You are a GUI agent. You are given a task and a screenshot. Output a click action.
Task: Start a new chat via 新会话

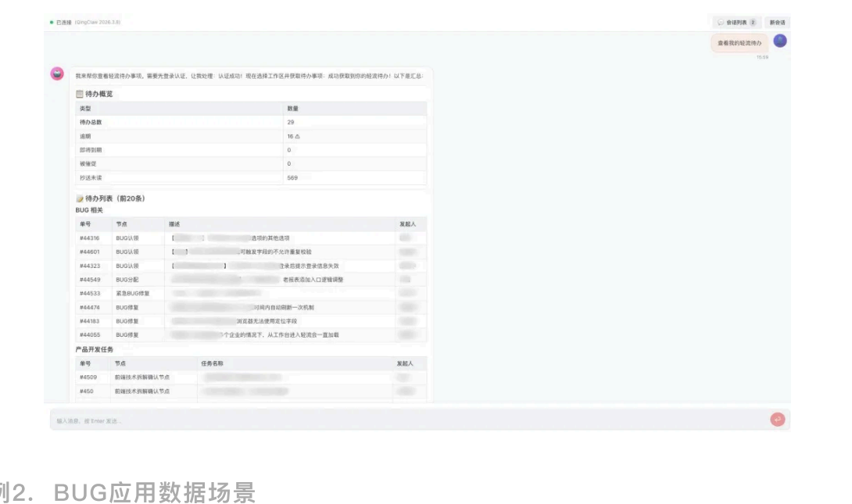point(777,22)
